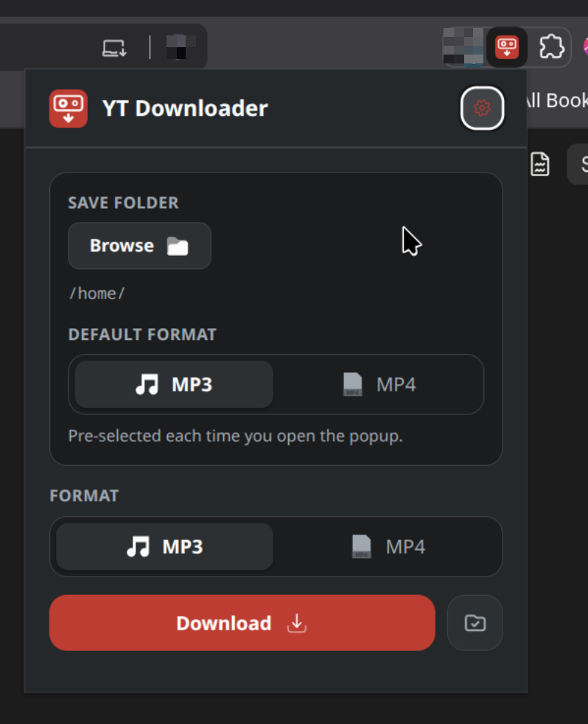Click the SAVE FOLDER section label
This screenshot has width=588, height=724.
pyautogui.click(x=123, y=203)
